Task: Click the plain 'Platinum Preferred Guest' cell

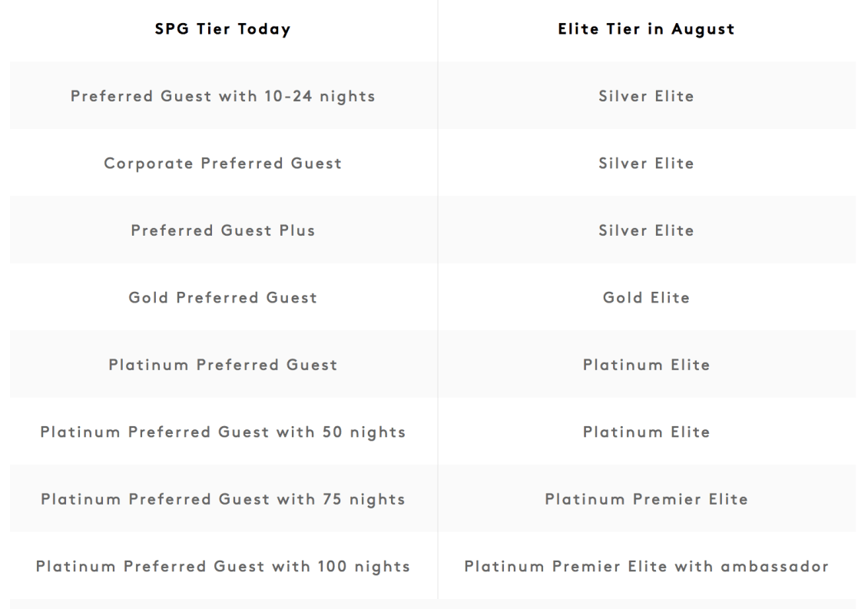Action: [x=223, y=365]
